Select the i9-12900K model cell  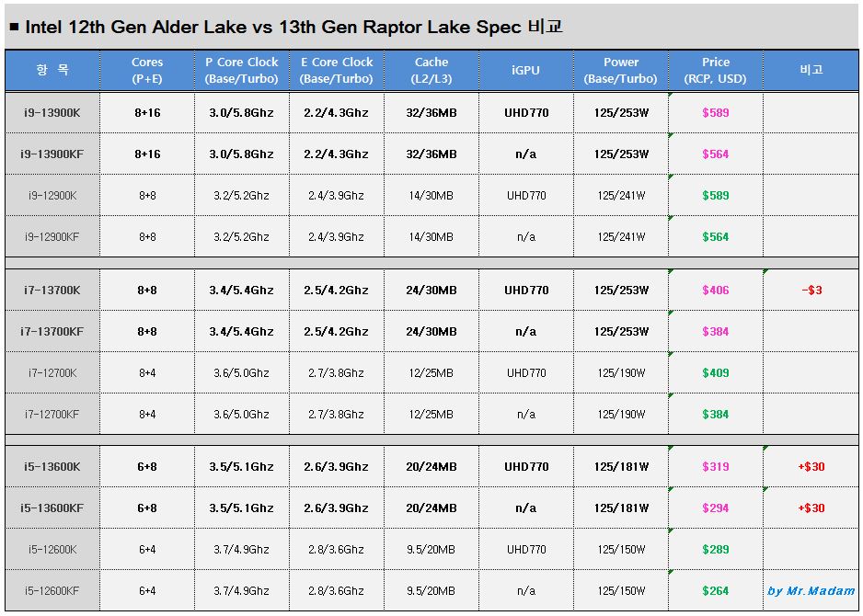(x=52, y=195)
